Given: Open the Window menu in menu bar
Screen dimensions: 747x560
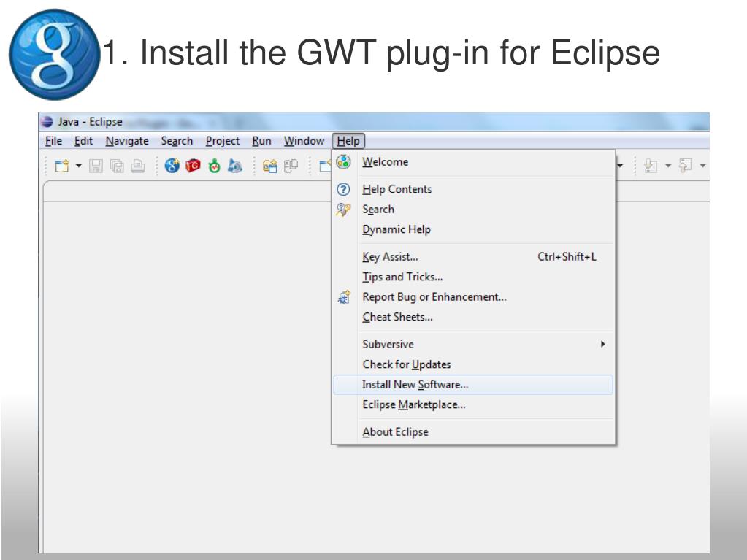Looking at the screenshot, I should tap(304, 142).
